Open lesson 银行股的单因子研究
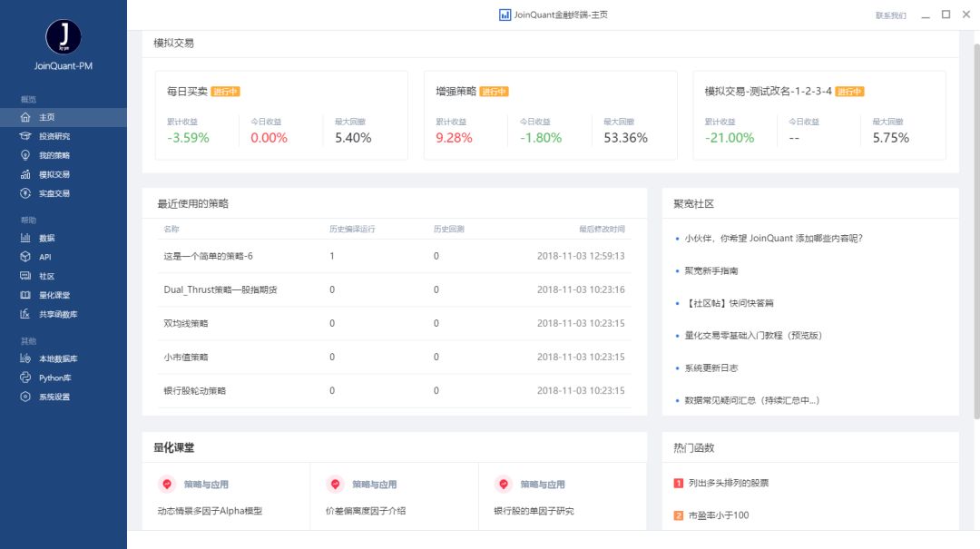 tap(534, 511)
